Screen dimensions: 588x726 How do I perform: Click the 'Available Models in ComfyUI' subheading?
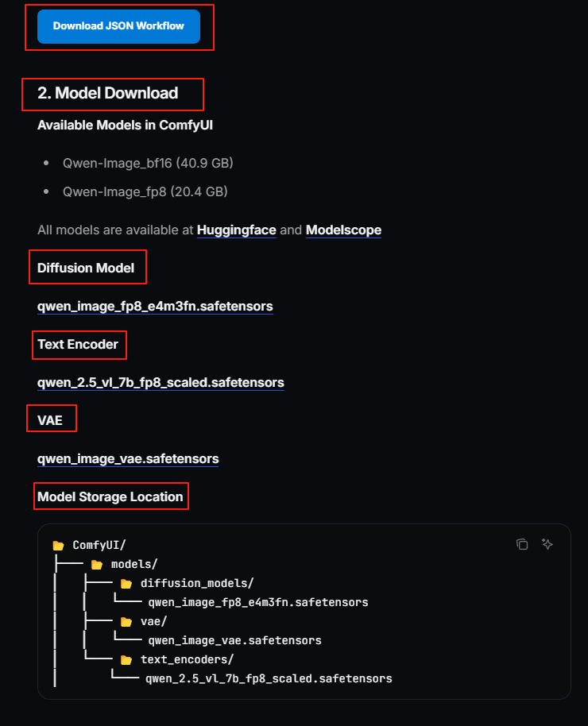[125, 126]
